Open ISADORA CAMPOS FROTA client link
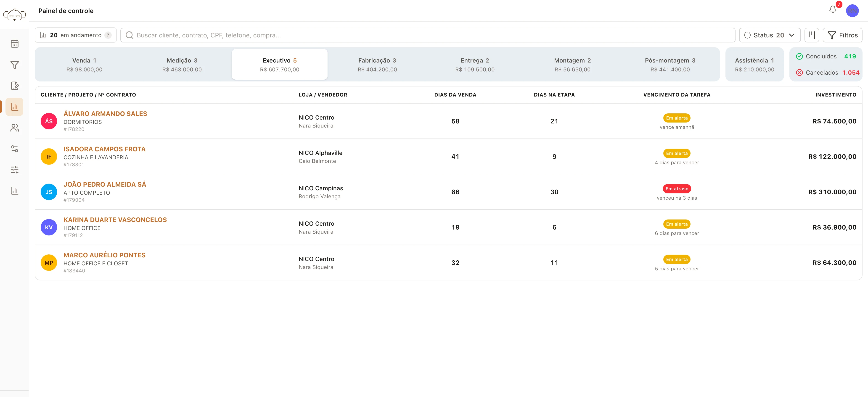 (x=104, y=149)
